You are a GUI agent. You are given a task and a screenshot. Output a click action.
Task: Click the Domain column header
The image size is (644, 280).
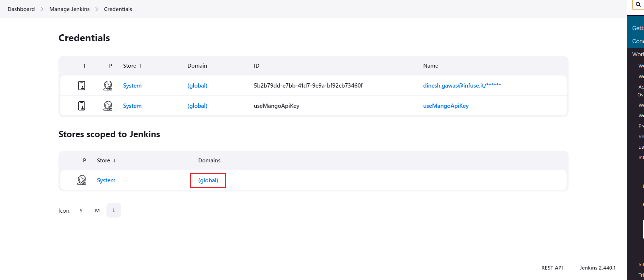click(x=197, y=66)
